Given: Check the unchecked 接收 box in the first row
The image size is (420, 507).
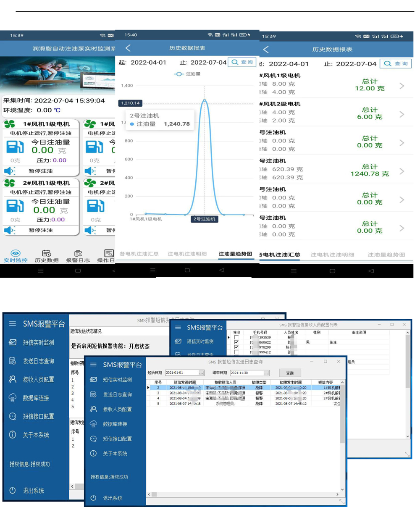Looking at the screenshot, I should 236,337.
